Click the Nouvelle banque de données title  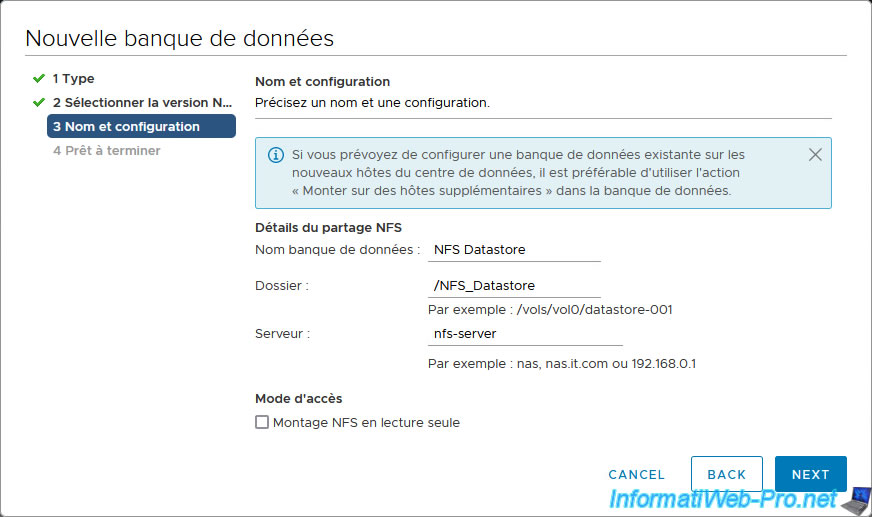click(x=180, y=38)
